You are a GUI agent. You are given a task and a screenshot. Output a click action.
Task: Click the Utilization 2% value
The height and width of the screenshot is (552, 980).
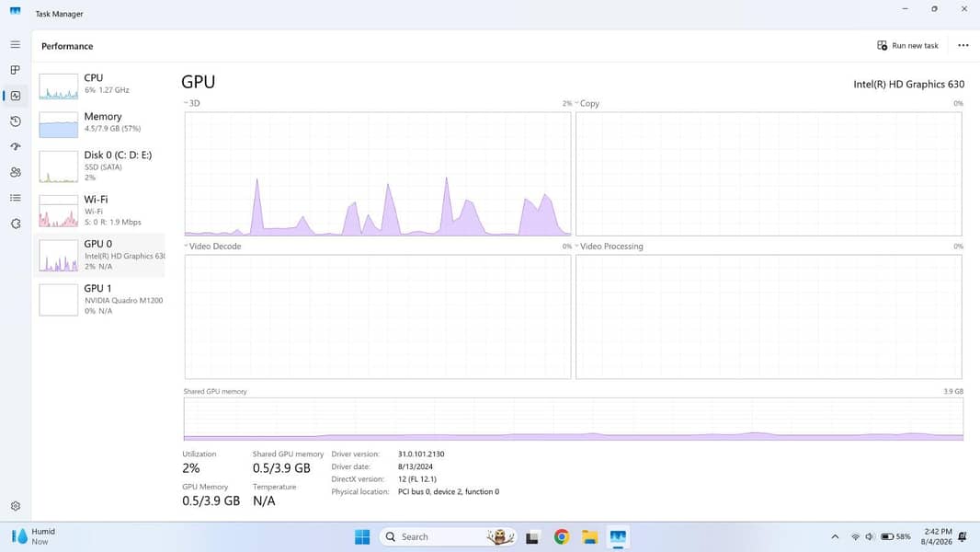tap(190, 468)
